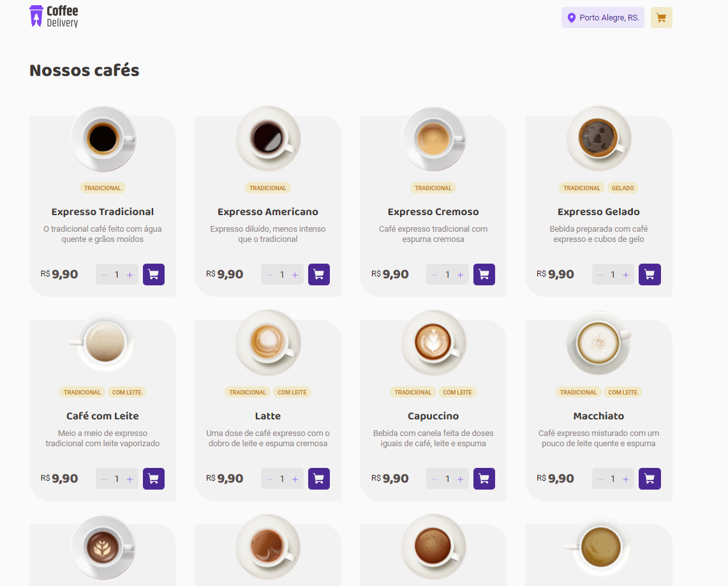Click the Coffee Delivery logo icon
The height and width of the screenshot is (586, 728).
(36, 17)
